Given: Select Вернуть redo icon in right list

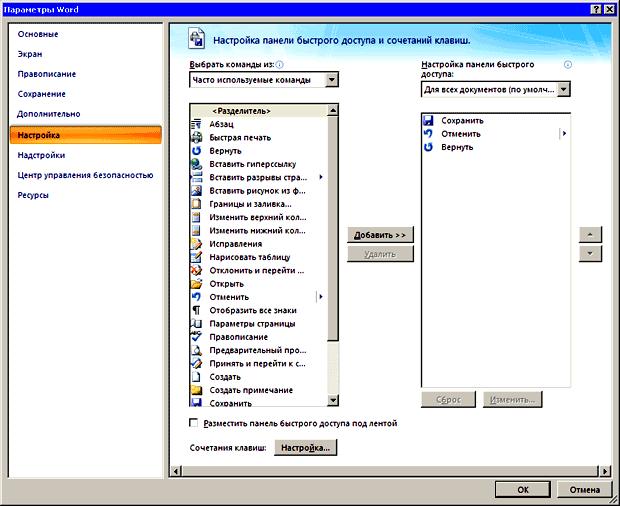Looking at the screenshot, I should (428, 147).
